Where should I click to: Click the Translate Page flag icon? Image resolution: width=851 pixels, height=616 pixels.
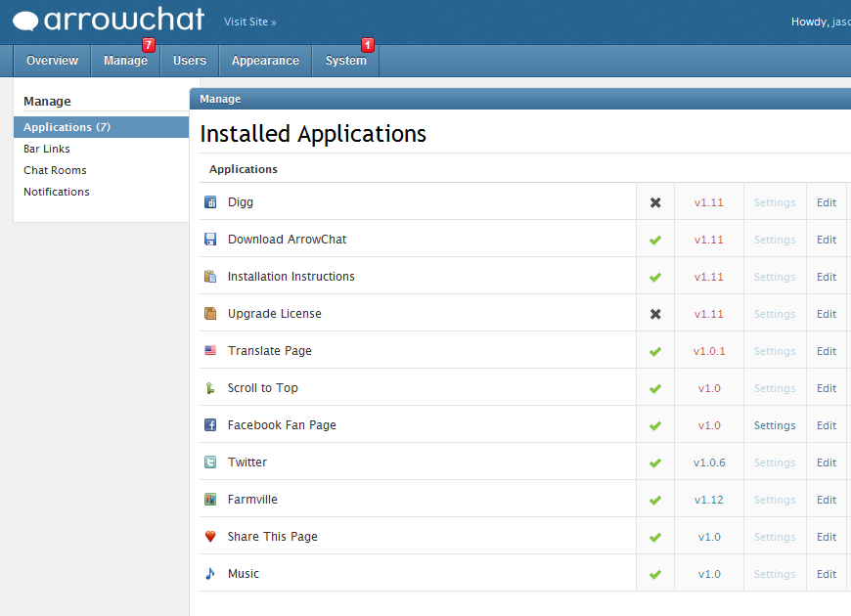click(x=210, y=351)
